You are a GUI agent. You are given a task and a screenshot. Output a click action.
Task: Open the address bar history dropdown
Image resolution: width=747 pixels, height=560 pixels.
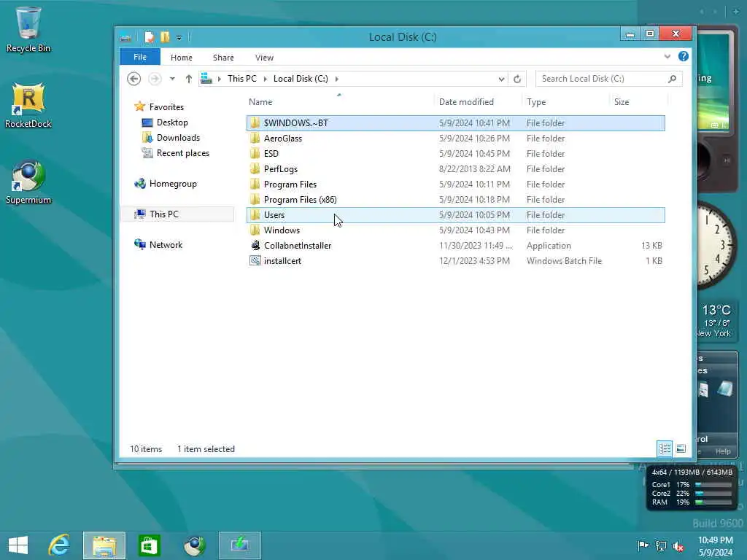coord(501,79)
